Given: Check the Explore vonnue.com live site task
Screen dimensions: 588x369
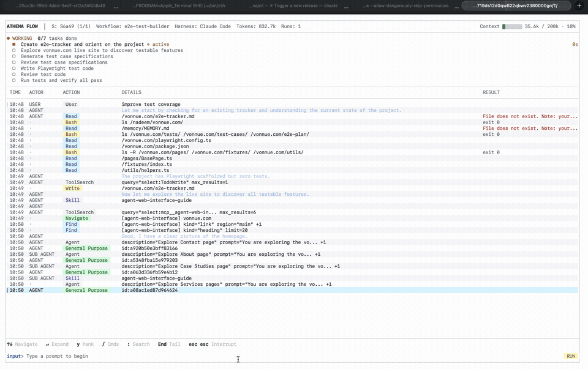Looking at the screenshot, I should tap(12, 50).
